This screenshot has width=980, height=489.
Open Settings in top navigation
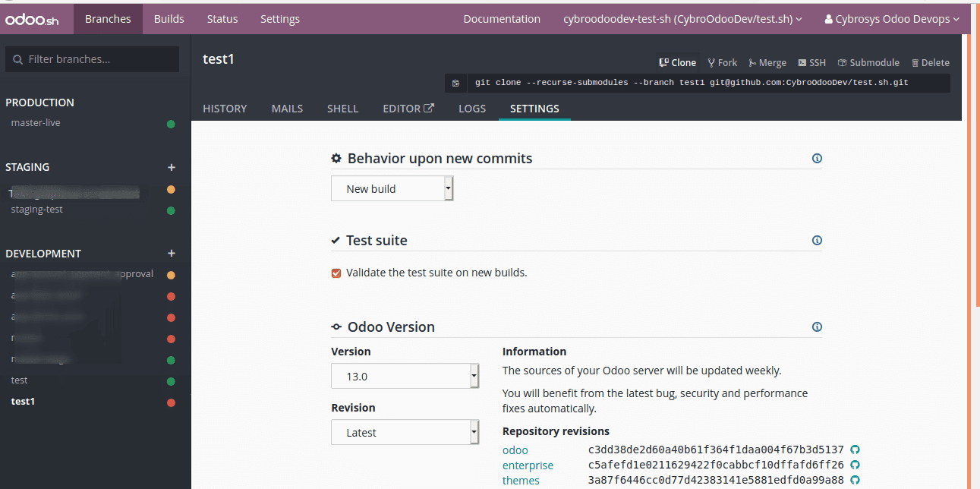pyautogui.click(x=280, y=19)
